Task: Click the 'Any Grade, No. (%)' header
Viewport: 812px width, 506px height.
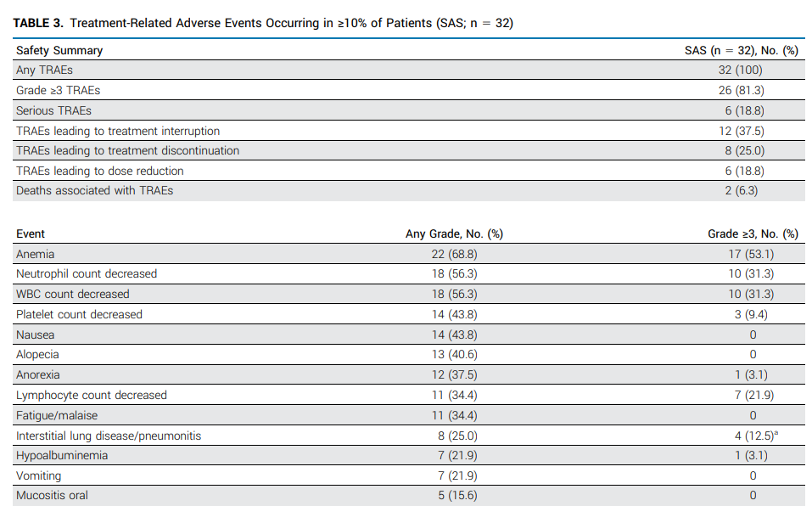Action: coord(454,233)
